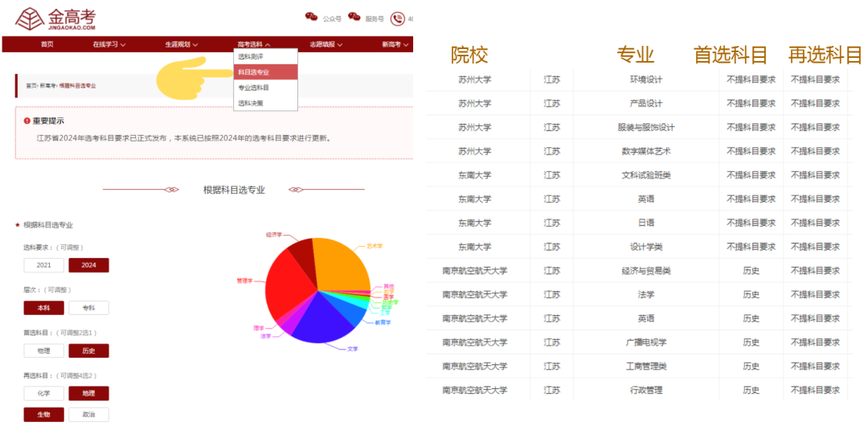
Task: Click the 首页 breadcrumb link
Action: [x=31, y=86]
